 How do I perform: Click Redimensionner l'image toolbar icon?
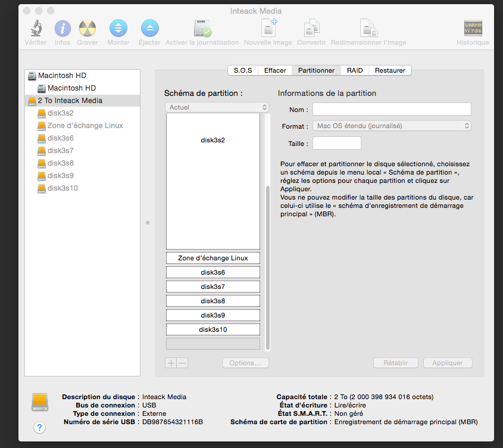(x=368, y=28)
